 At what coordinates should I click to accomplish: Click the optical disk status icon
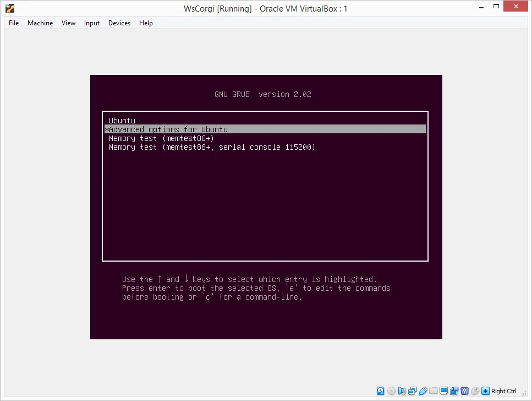(391, 391)
